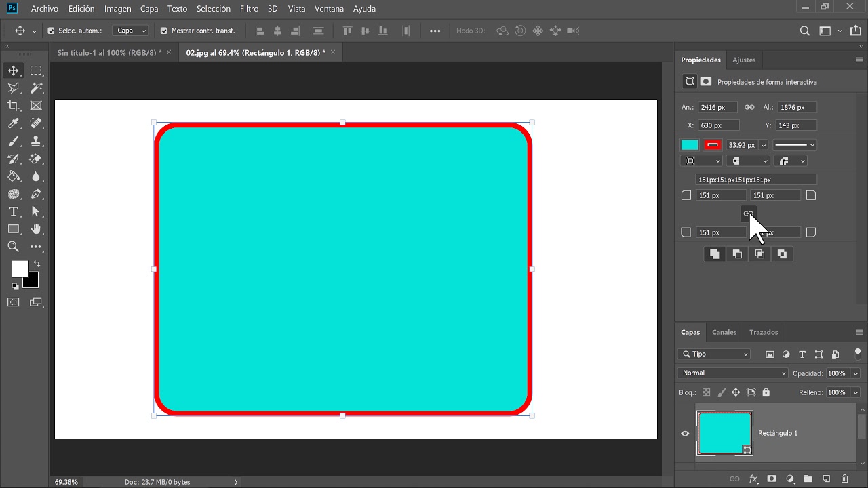This screenshot has height=488, width=868.
Task: Select the Horizontal Type tool
Action: [14, 211]
